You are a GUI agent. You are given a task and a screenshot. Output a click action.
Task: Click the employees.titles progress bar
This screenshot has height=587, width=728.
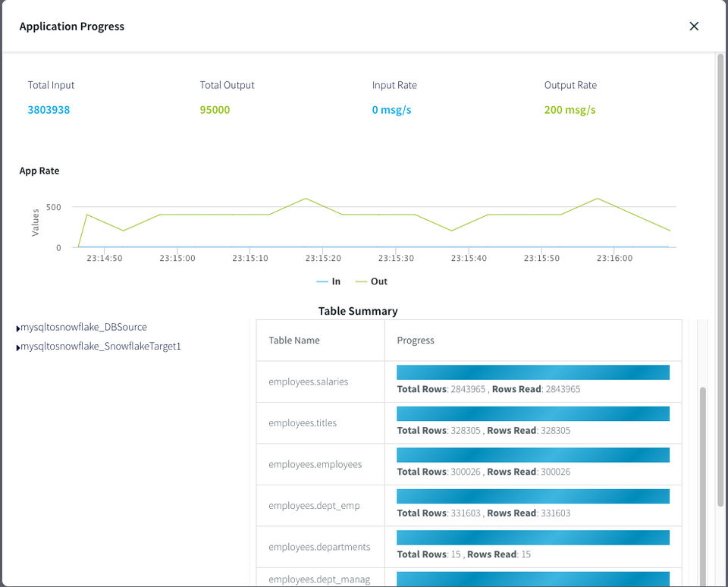533,413
